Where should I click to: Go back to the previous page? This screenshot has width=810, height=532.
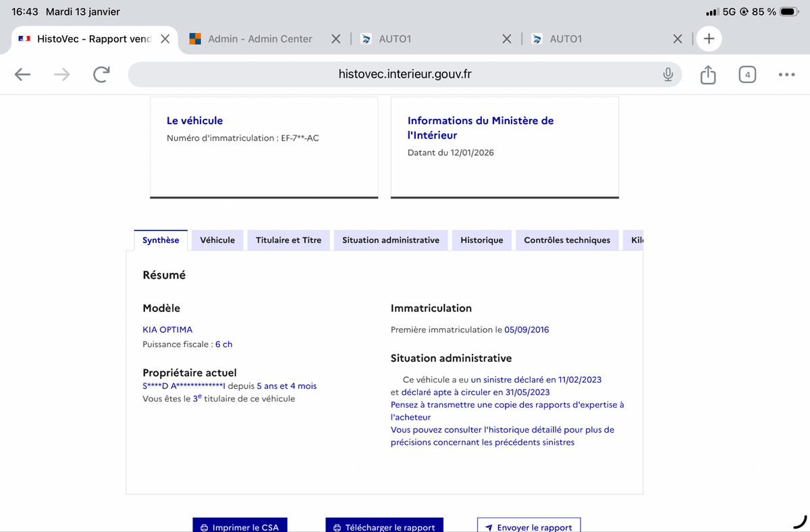[x=23, y=74]
